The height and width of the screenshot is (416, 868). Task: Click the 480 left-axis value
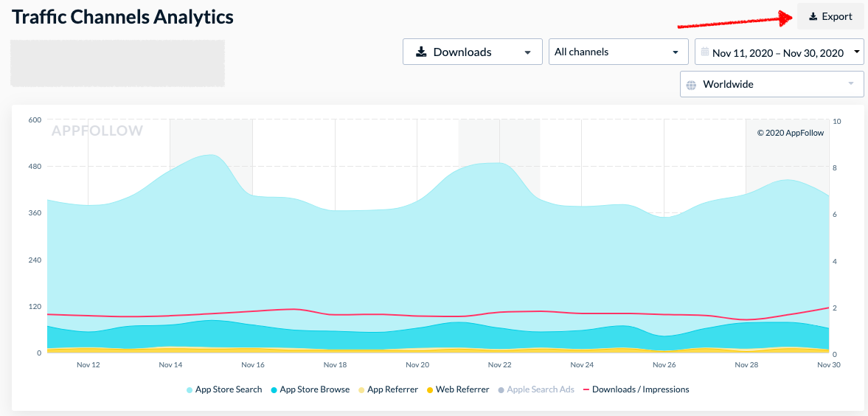35,167
